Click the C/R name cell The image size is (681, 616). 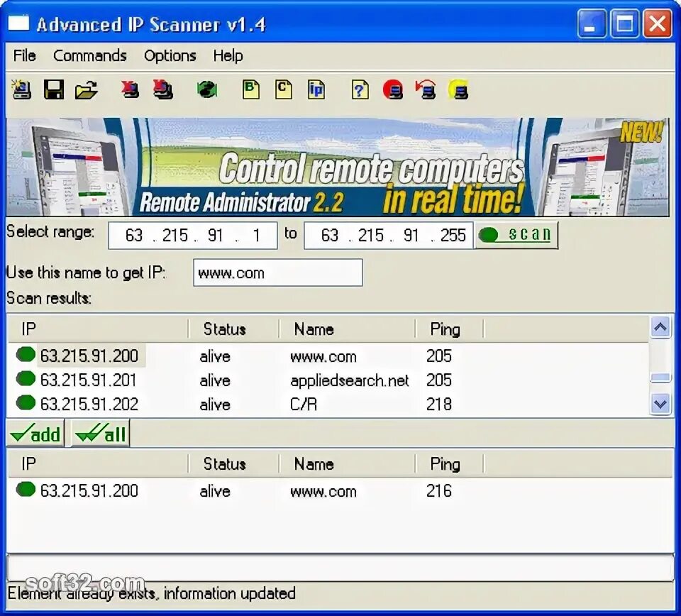[303, 405]
